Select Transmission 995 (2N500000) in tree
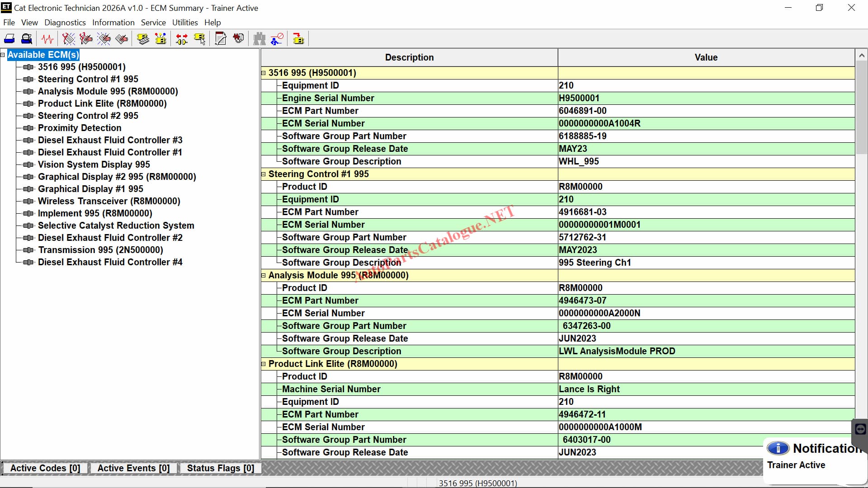Screen dimensions: 868x488 100,250
